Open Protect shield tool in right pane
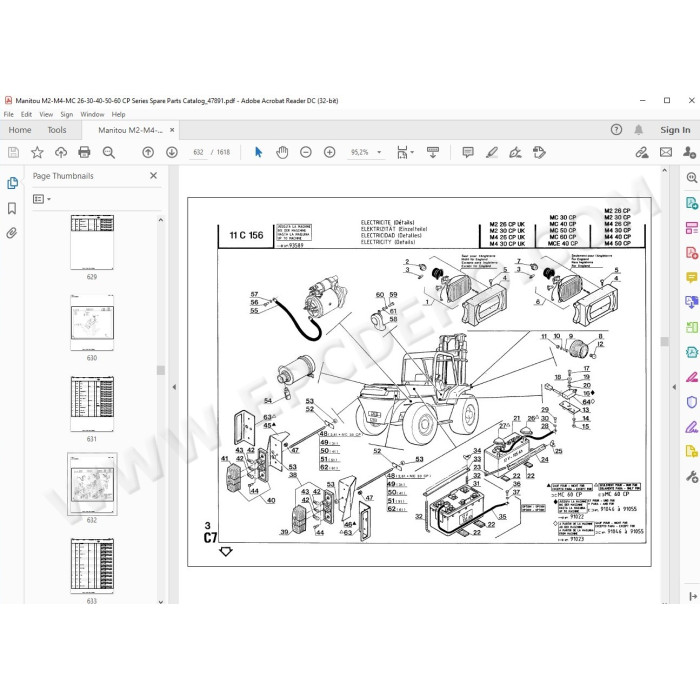This screenshot has width=700, height=700. tap(692, 402)
